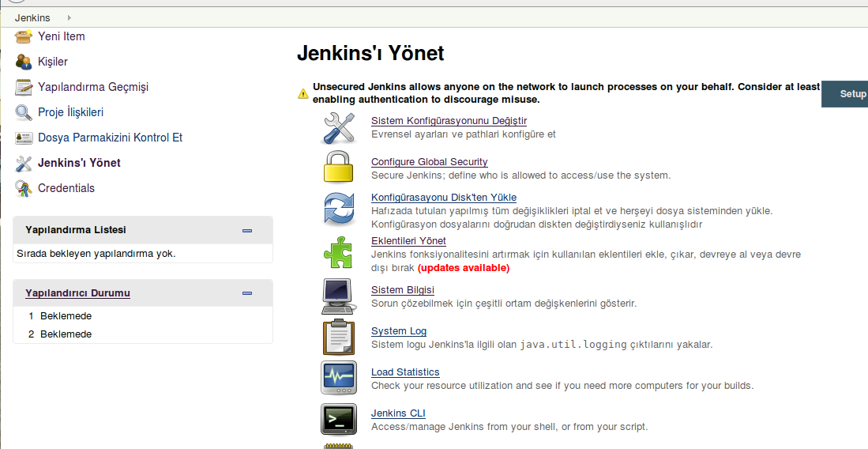The image size is (868, 449).
Task: Open Proje İlişkileri link
Action: [71, 112]
